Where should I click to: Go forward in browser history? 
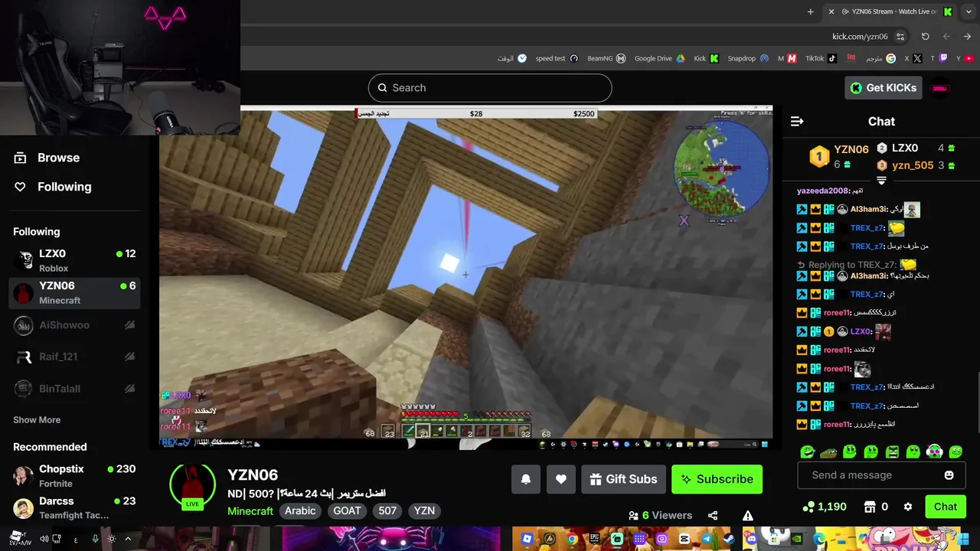(946, 37)
